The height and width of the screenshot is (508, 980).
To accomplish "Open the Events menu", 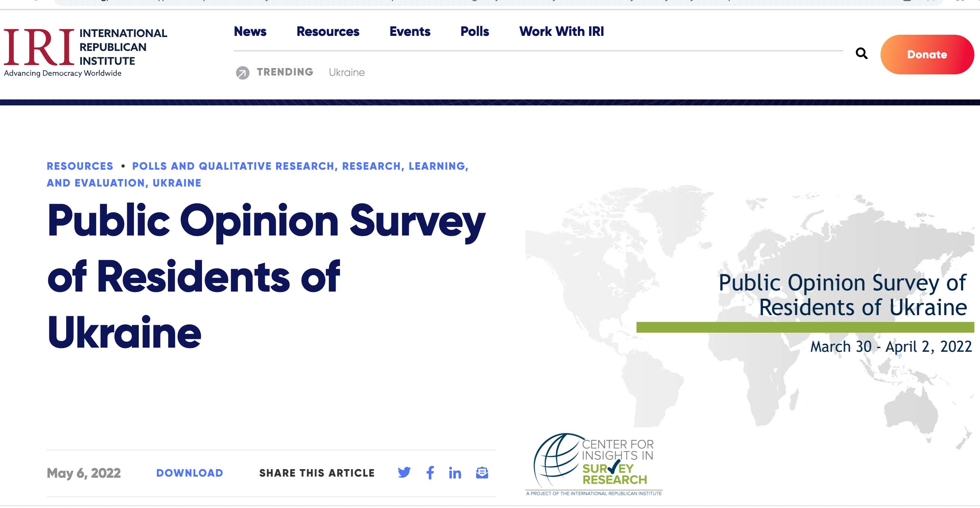I will coord(410,31).
